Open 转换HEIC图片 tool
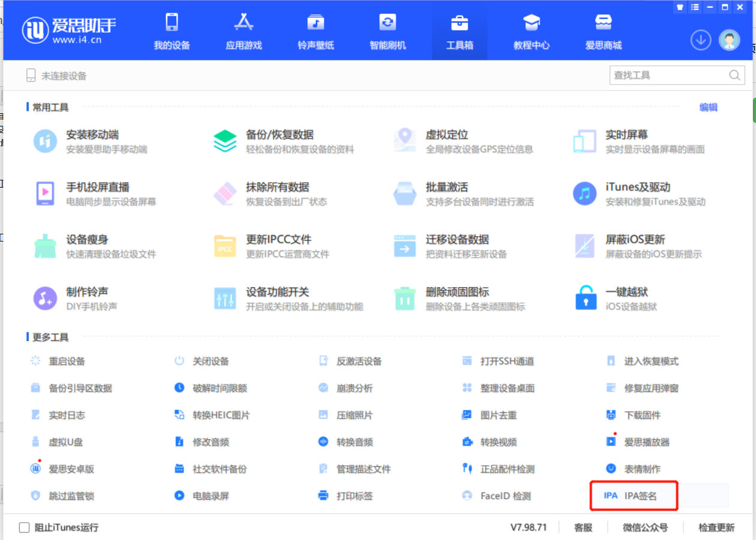756x540 pixels. (x=212, y=415)
